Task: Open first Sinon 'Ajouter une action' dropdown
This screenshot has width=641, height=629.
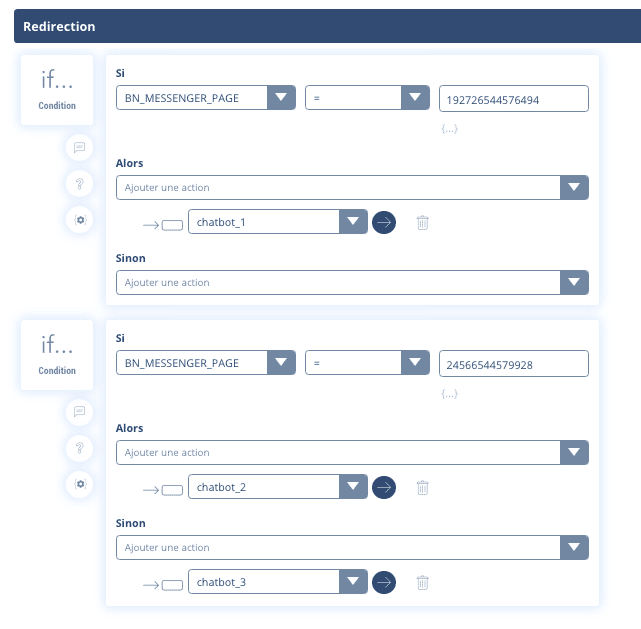Action: click(x=574, y=283)
